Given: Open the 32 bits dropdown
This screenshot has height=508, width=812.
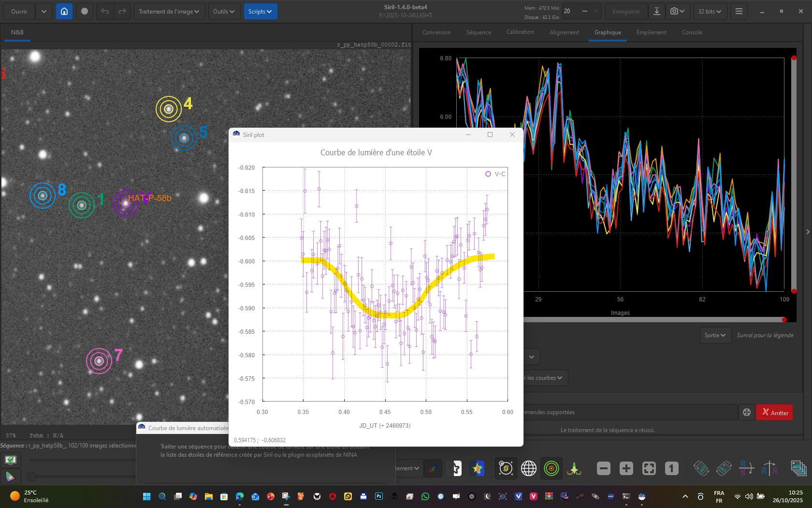Looking at the screenshot, I should [x=710, y=11].
